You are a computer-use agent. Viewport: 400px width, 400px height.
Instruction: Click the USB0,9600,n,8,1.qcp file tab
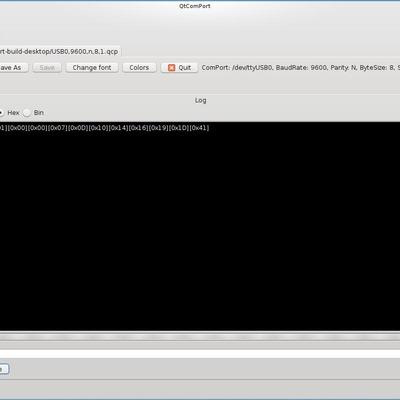pyautogui.click(x=60, y=52)
